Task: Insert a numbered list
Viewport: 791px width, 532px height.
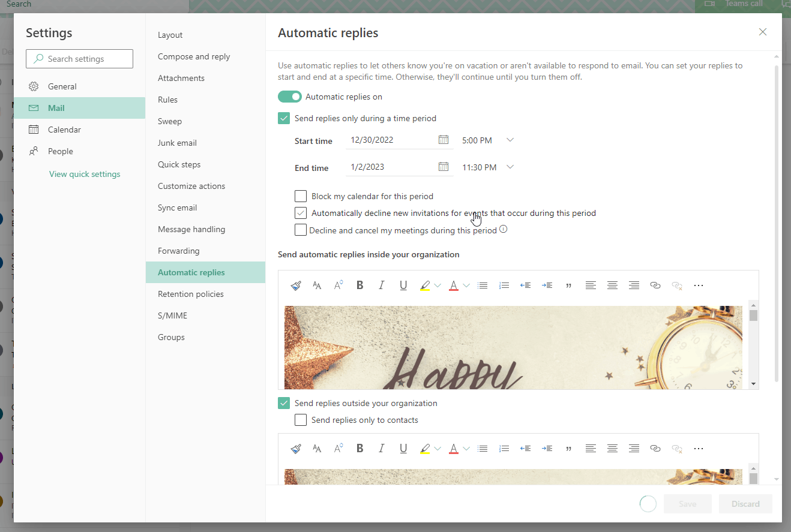Action: (504, 285)
